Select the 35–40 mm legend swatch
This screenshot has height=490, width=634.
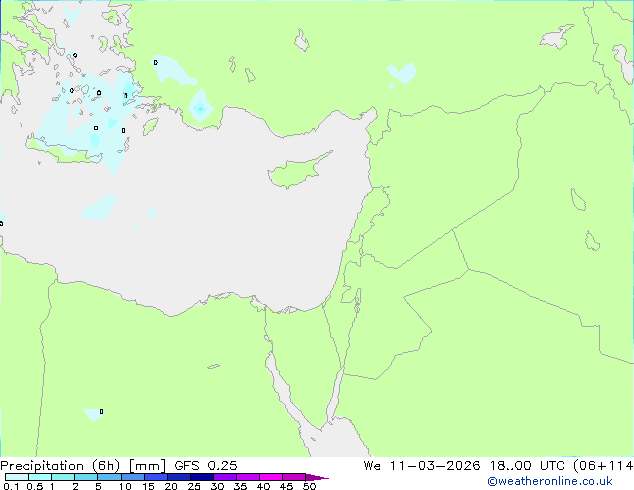click(247, 477)
